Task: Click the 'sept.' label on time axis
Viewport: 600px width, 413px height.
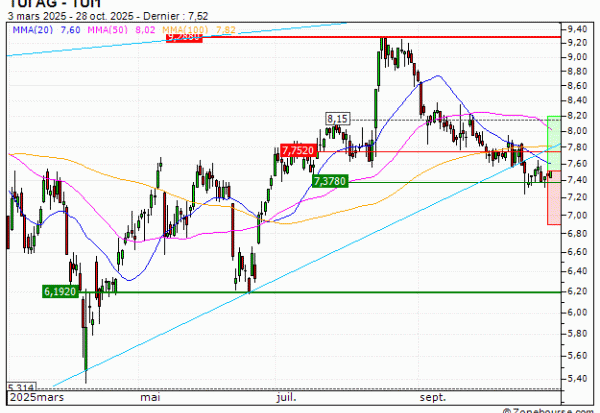Action: [432, 398]
